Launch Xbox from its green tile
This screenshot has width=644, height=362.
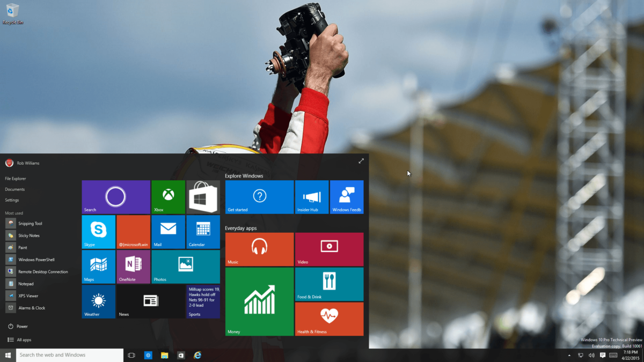tap(168, 197)
